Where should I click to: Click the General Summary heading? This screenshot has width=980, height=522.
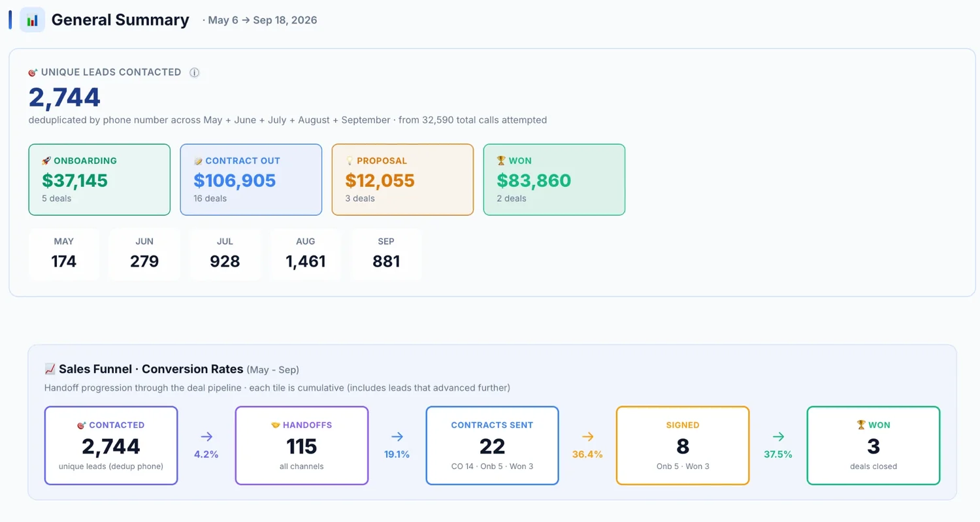pyautogui.click(x=120, y=20)
